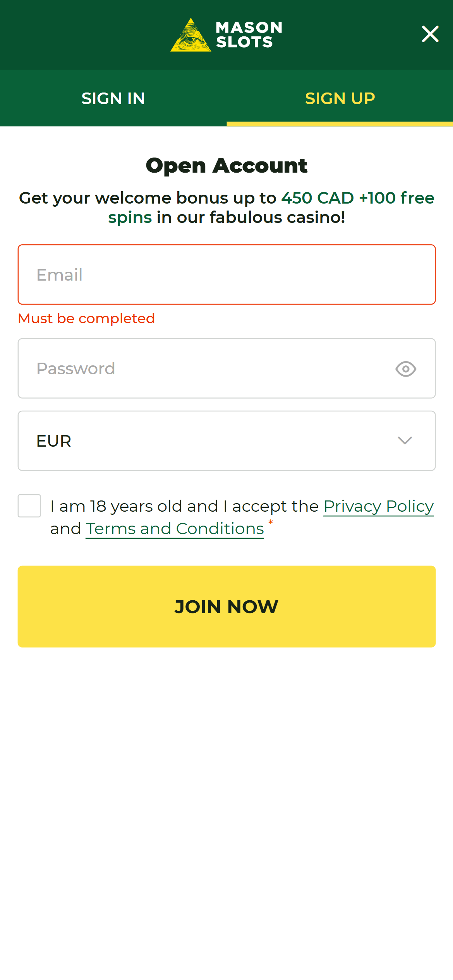Viewport: 453px width, 980px height.
Task: Tick the 18 years old acceptance checkbox
Action: 29,506
